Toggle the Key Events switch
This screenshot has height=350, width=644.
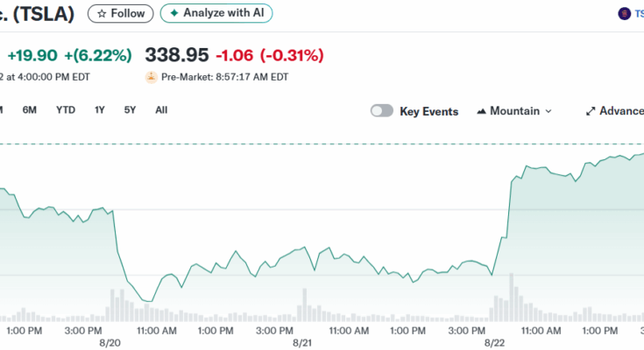click(x=382, y=111)
